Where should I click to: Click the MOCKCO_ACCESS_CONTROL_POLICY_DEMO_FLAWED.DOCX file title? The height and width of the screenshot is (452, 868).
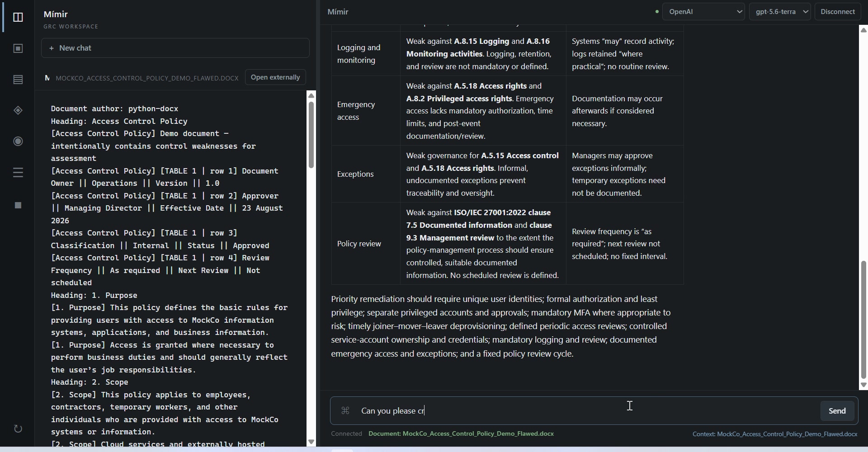tap(147, 78)
